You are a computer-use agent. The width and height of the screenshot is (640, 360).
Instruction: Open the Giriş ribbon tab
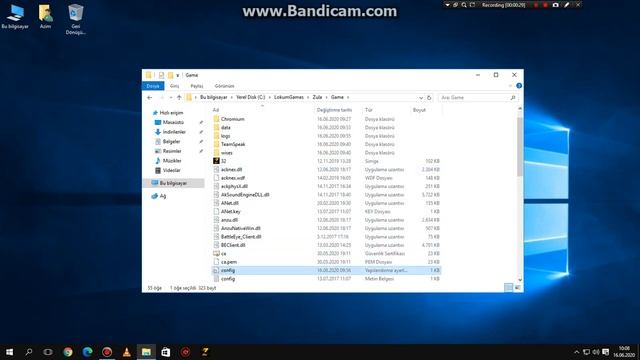(175, 86)
